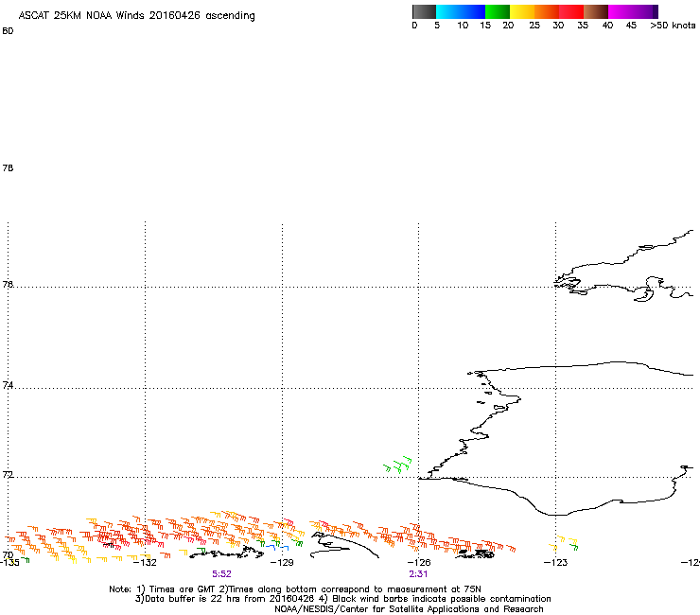Click the note line starting 'Note: 1) Times are GMT'
The image size is (700, 615).
click(295, 589)
